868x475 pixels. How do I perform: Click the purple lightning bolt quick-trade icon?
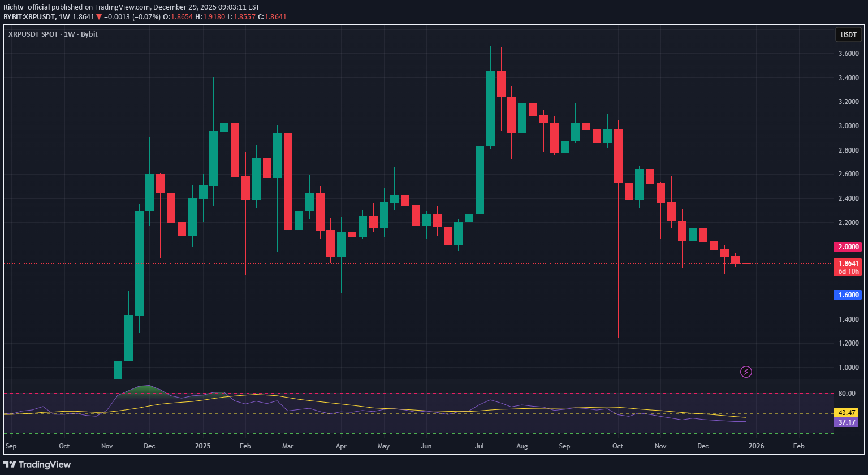pos(746,372)
